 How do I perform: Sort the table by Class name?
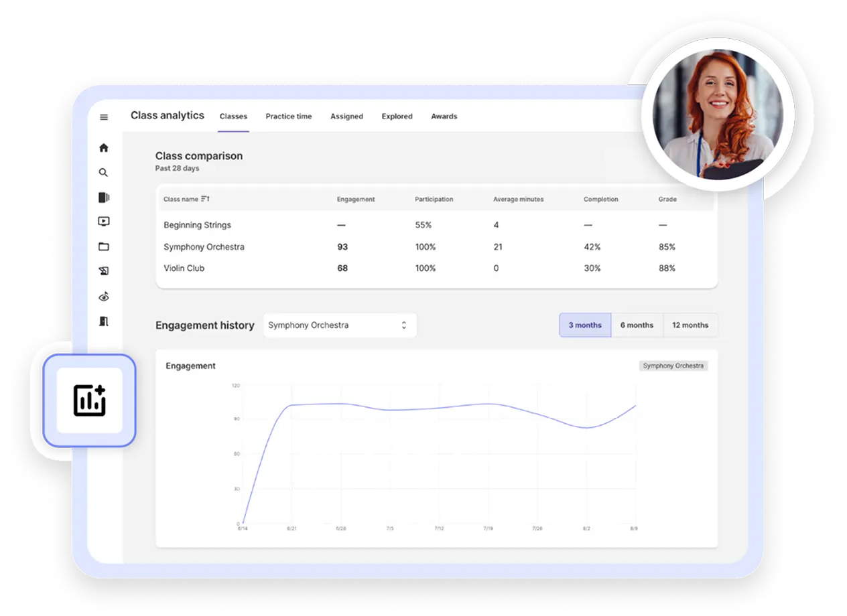tap(186, 199)
